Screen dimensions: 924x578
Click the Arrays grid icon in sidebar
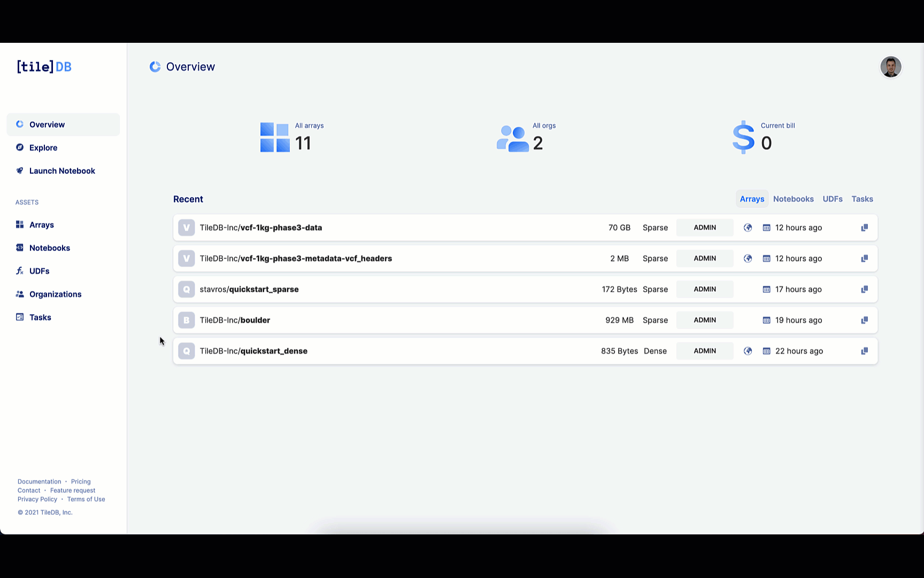click(x=20, y=224)
